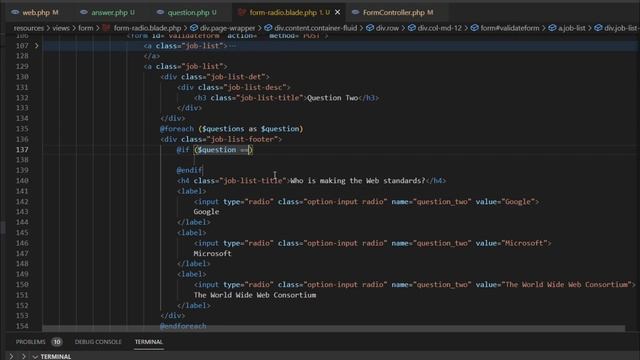The width and height of the screenshot is (640, 360).
Task: Click the symbol icon before a.job-list
Action: coord(552,28)
